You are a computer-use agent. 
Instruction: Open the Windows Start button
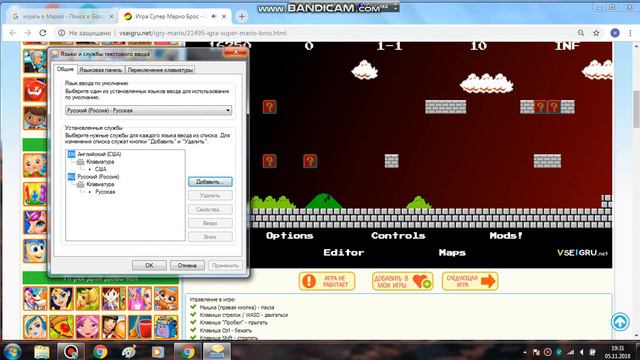[x=12, y=351]
